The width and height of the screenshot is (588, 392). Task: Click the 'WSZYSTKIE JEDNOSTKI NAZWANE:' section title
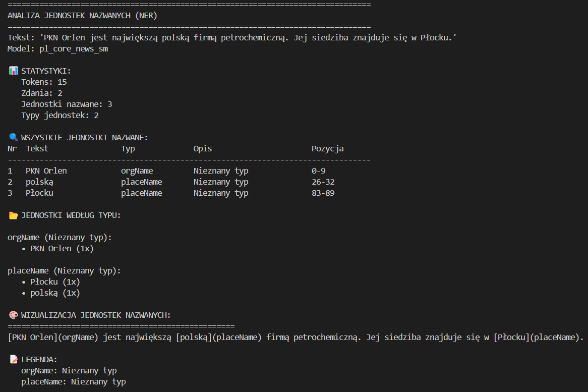pyautogui.click(x=84, y=137)
